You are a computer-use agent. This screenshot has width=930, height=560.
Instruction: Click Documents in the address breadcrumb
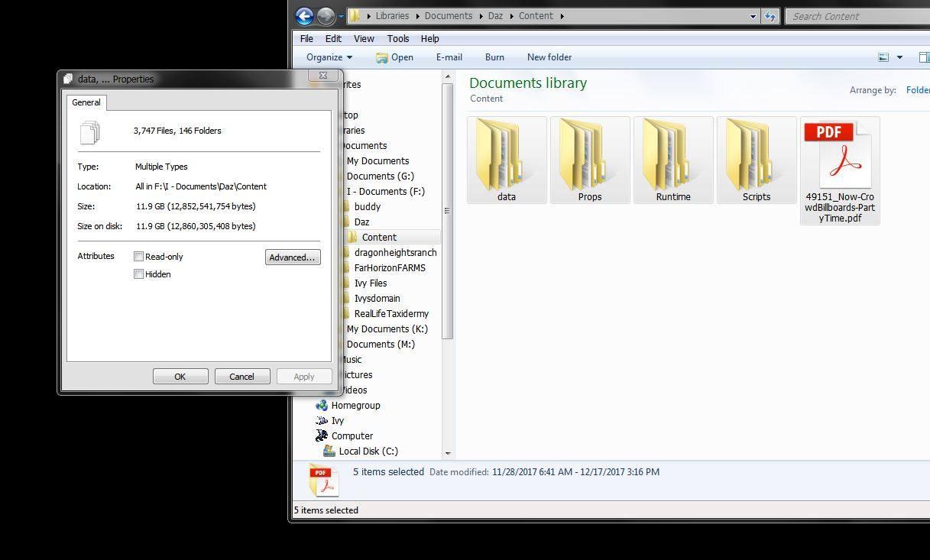point(448,16)
